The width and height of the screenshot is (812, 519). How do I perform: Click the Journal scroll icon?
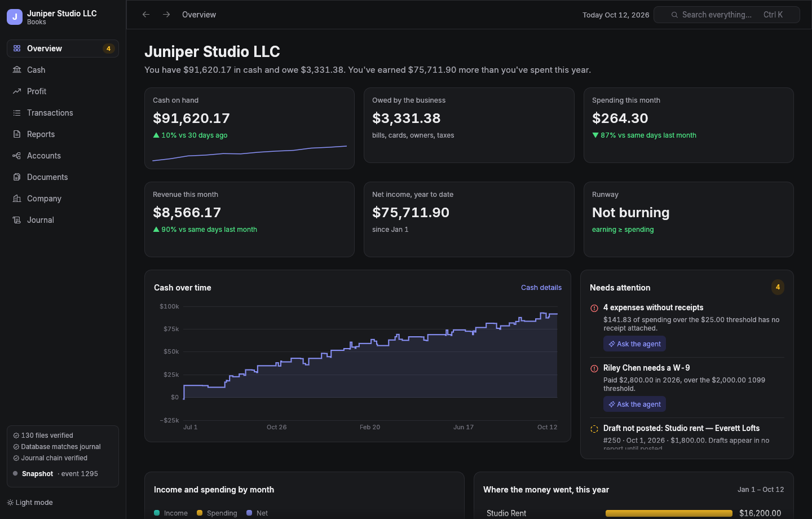click(17, 220)
